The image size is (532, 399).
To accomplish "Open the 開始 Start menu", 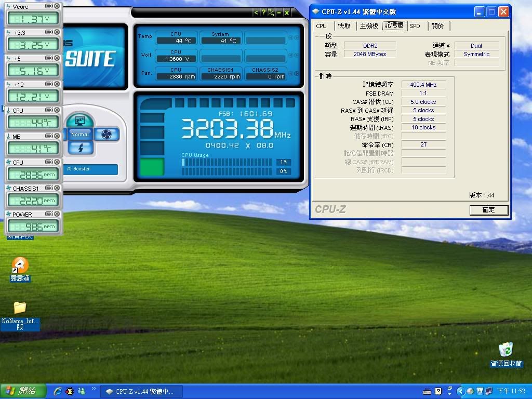I will tap(23, 392).
